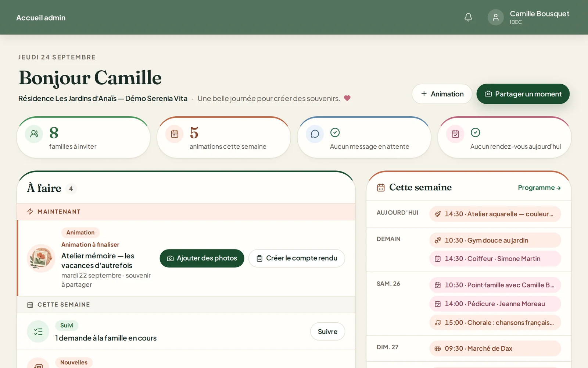Click '1 demande à la famille en cours'
The width and height of the screenshot is (588, 368).
tap(106, 338)
